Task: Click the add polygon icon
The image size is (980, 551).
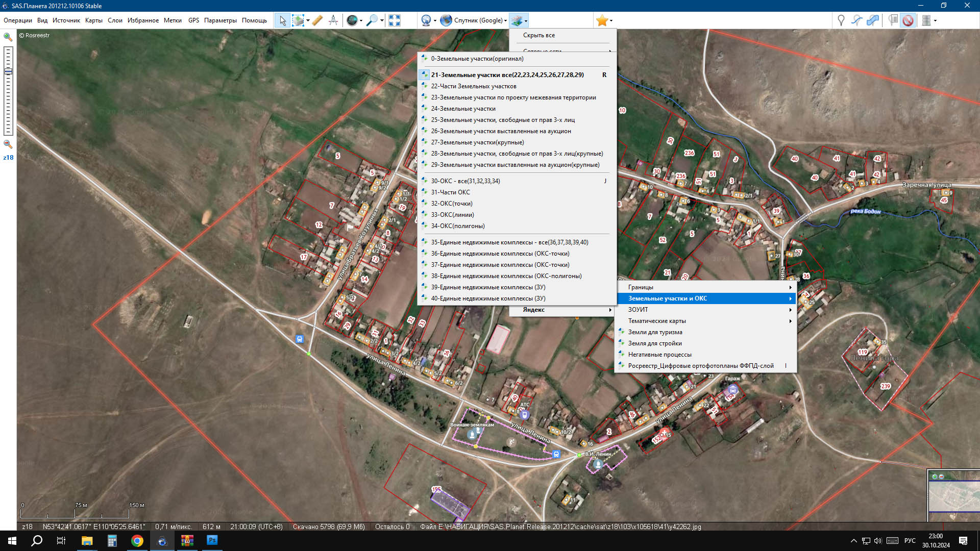Action: (873, 20)
